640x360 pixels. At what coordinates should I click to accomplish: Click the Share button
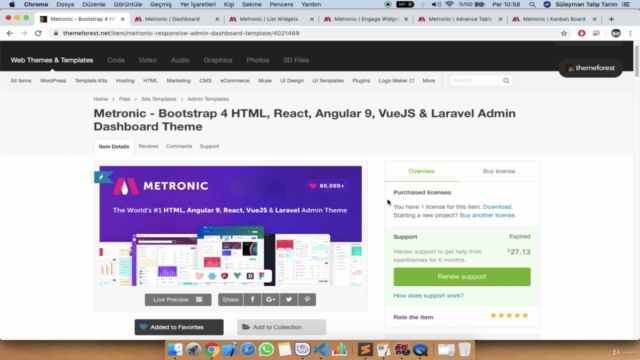pos(231,300)
